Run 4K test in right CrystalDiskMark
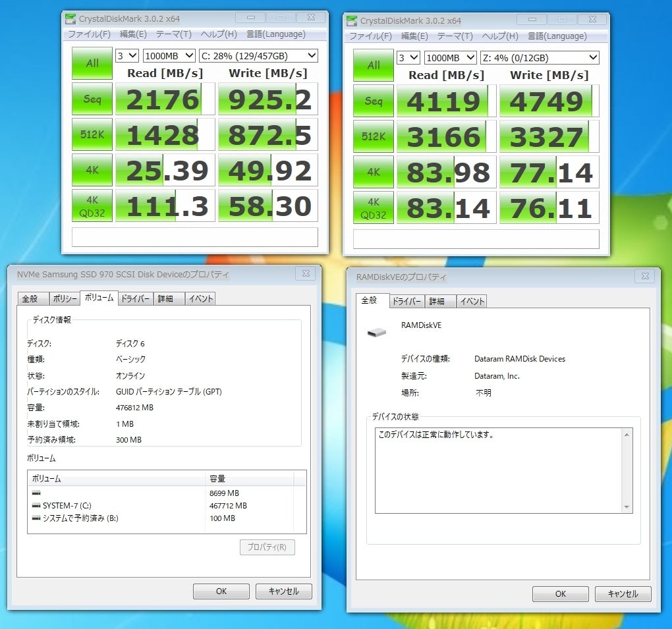The image size is (672, 629). point(374,173)
